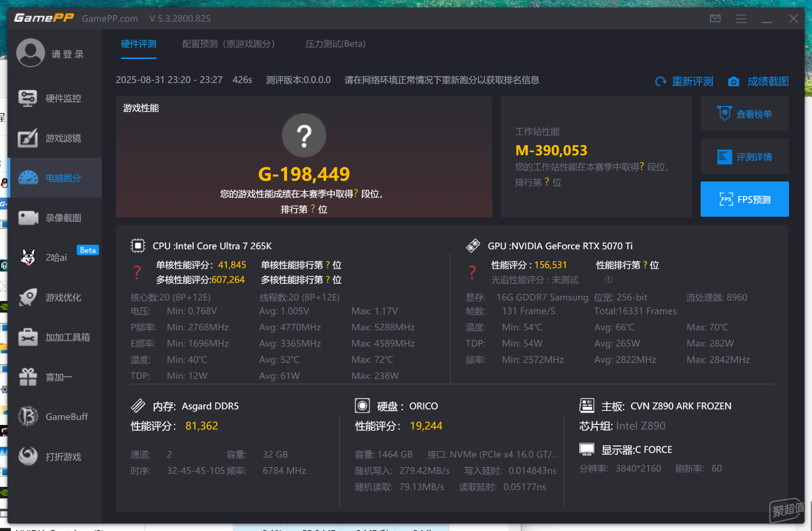
Task: Open the 压力测试(Beta) tab
Action: 336,44
